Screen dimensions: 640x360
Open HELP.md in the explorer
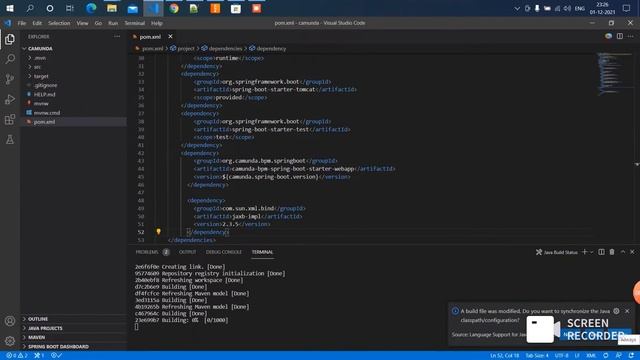tap(44, 94)
